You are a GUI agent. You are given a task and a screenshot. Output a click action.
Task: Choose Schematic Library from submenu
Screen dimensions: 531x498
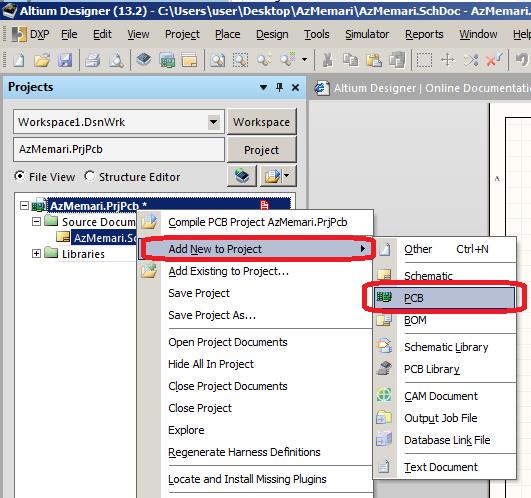click(x=445, y=347)
